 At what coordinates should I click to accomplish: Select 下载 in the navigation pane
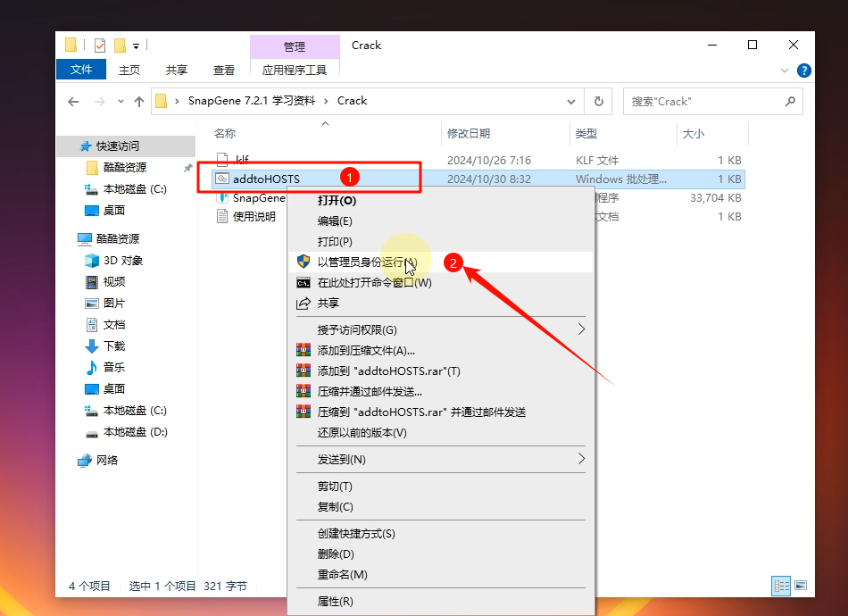pyautogui.click(x=114, y=346)
